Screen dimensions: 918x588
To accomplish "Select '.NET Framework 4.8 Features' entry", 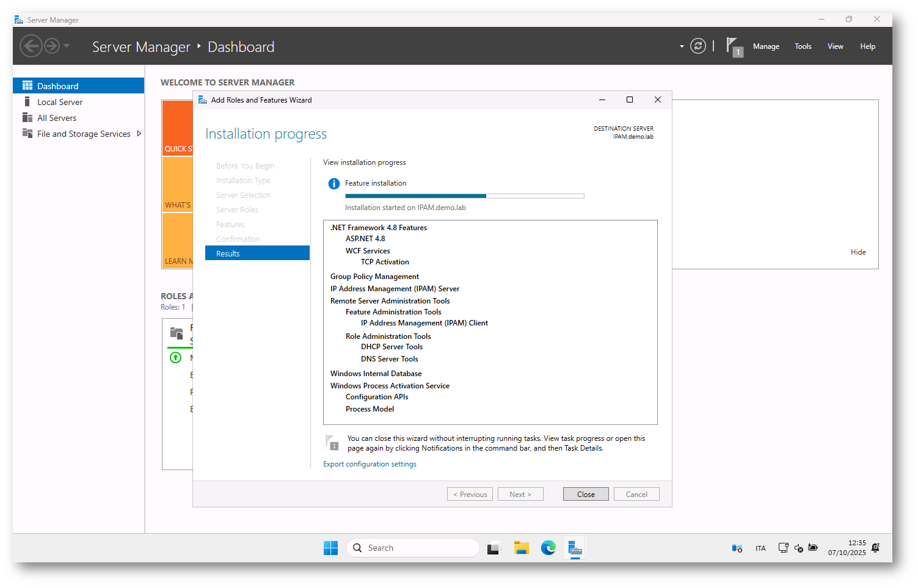I will pos(379,228).
